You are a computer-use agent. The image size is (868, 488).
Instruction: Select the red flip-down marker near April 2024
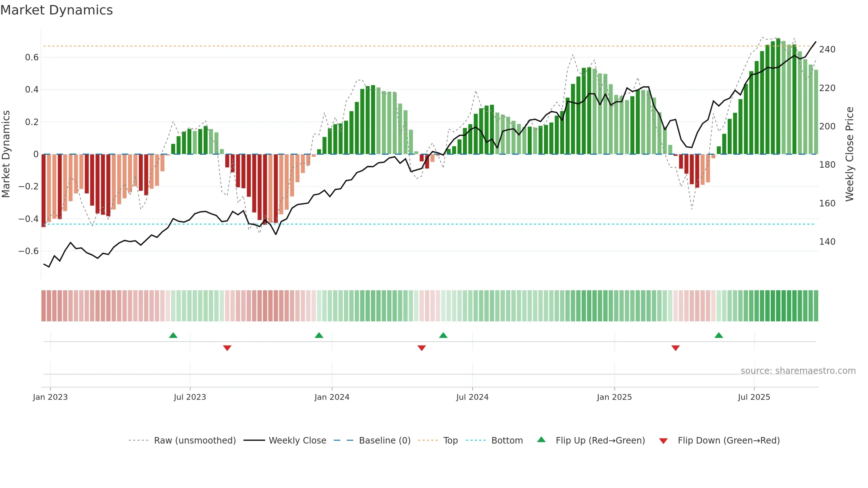(x=422, y=348)
